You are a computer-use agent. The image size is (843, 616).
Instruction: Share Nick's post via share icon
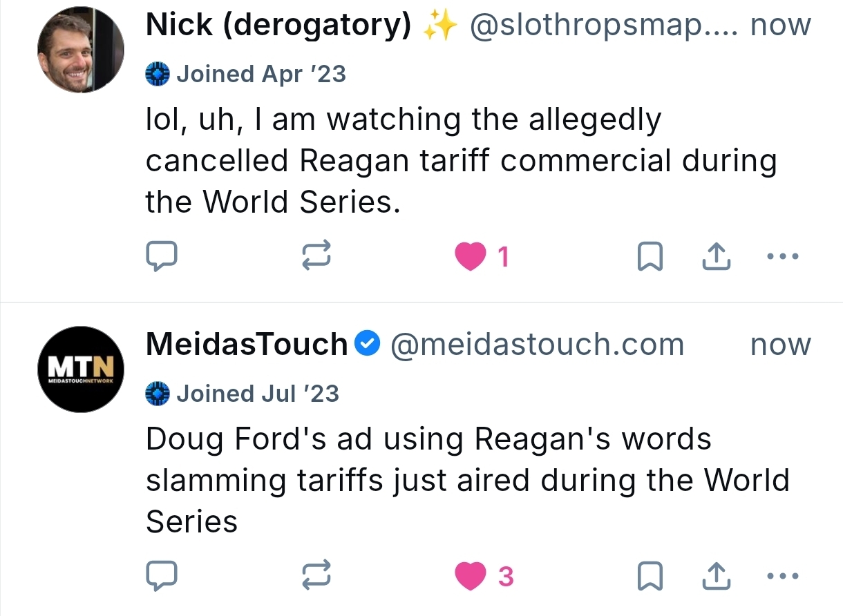click(x=717, y=257)
